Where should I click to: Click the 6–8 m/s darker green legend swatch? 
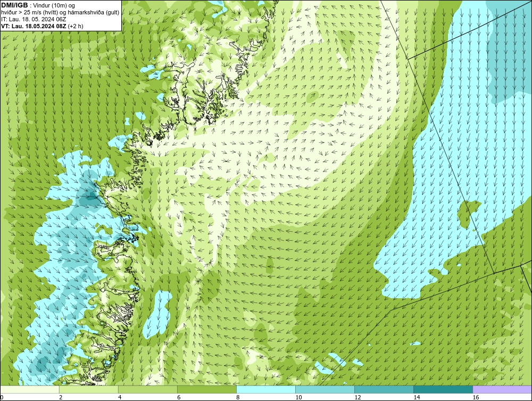[x=206, y=389]
